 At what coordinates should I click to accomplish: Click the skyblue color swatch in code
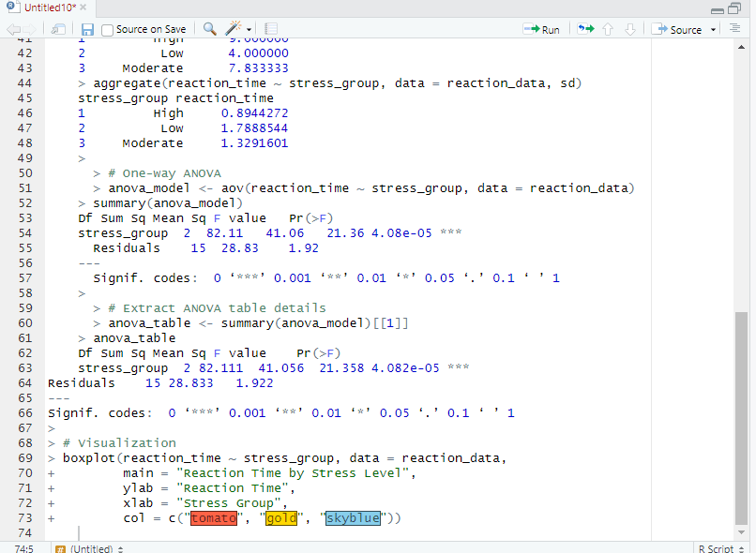coord(353,518)
